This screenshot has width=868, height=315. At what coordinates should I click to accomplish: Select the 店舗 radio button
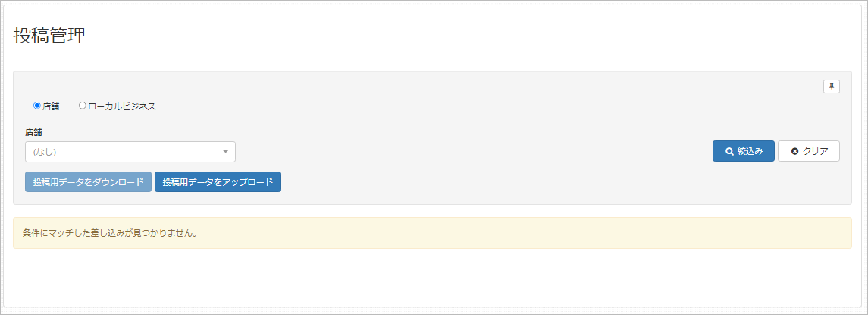37,106
